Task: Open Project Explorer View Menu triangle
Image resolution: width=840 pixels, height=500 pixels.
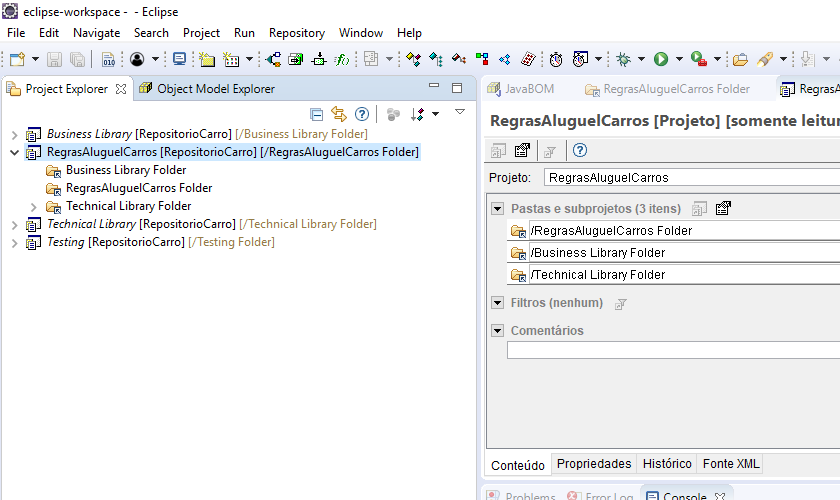Action: [460, 112]
